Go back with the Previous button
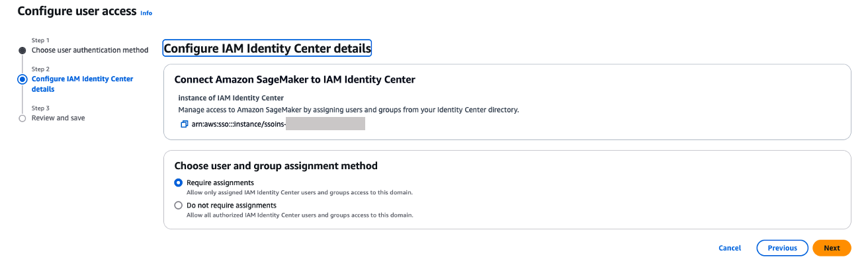The height and width of the screenshot is (271, 868). pos(782,248)
